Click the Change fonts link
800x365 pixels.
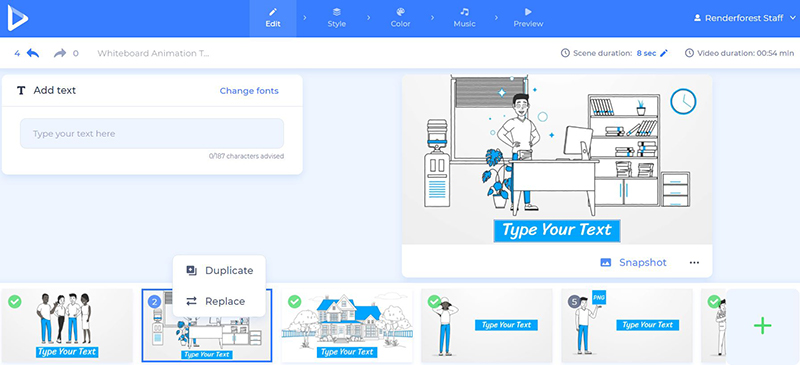coord(249,91)
